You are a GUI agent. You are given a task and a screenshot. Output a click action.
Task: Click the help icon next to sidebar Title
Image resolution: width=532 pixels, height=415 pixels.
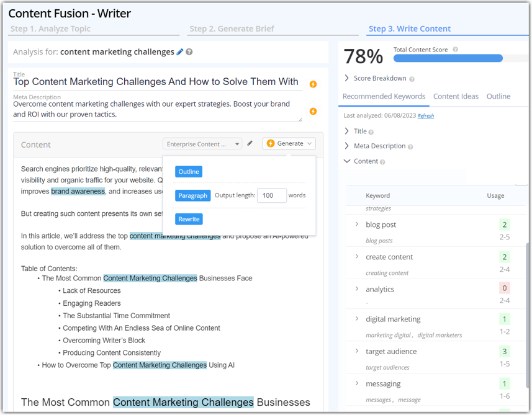[x=371, y=132]
